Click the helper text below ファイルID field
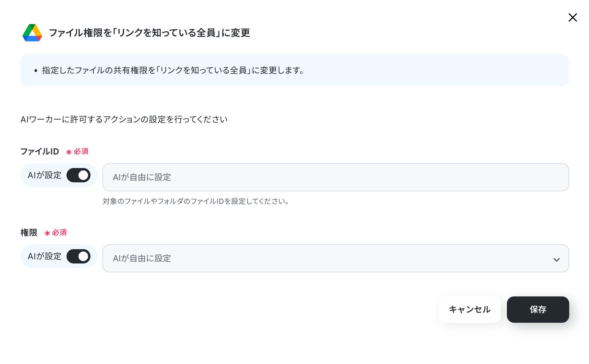 pos(196,201)
